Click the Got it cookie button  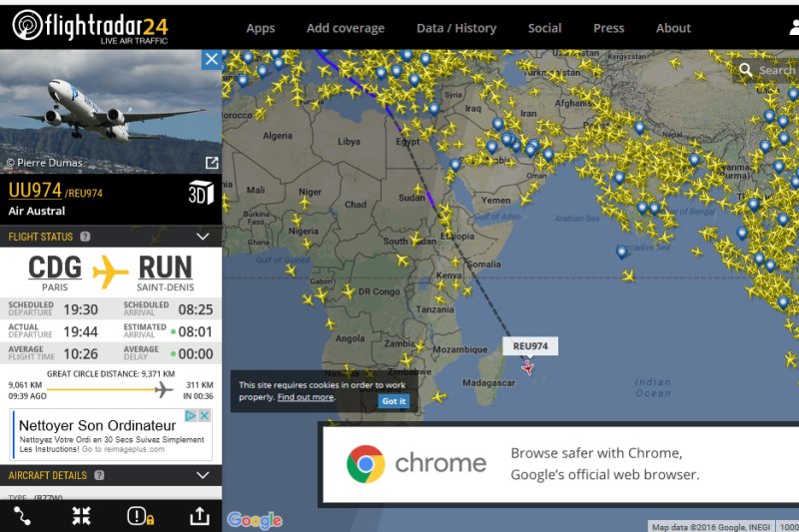click(x=394, y=401)
